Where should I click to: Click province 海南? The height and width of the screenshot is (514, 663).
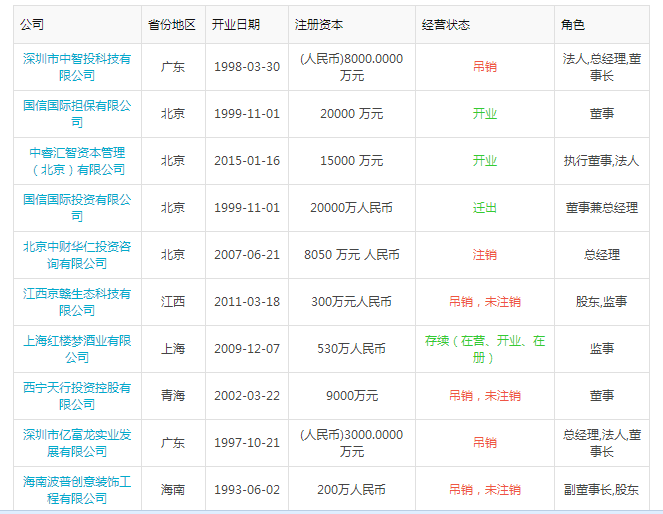(173, 489)
